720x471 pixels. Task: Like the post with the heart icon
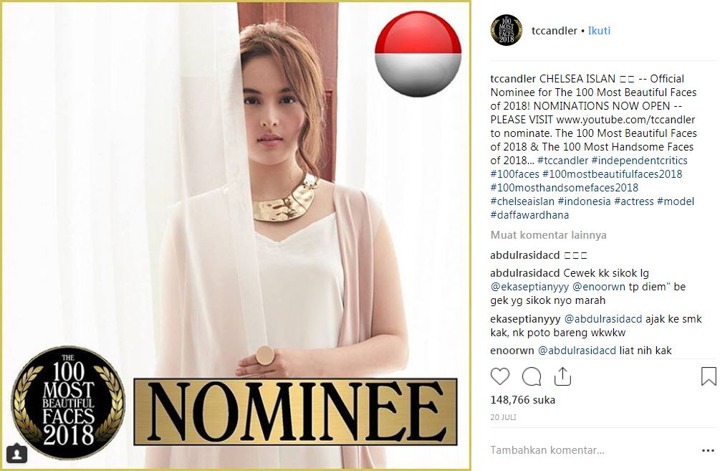[x=500, y=376]
